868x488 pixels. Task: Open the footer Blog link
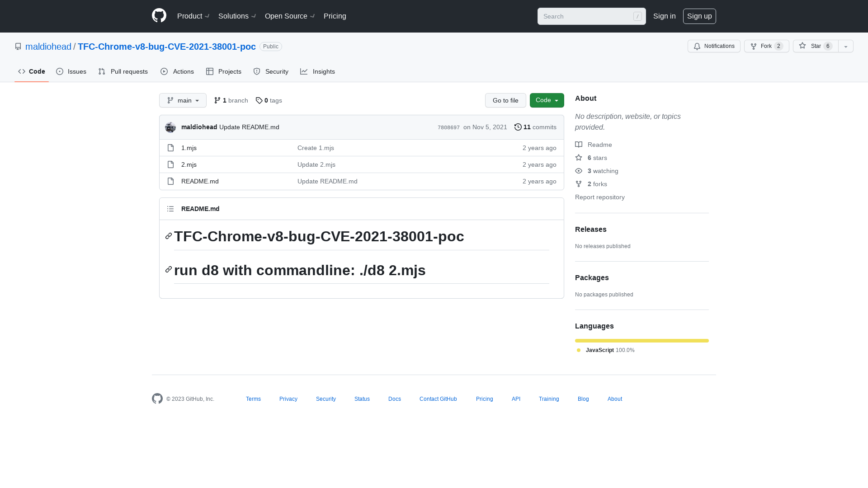[583, 399]
